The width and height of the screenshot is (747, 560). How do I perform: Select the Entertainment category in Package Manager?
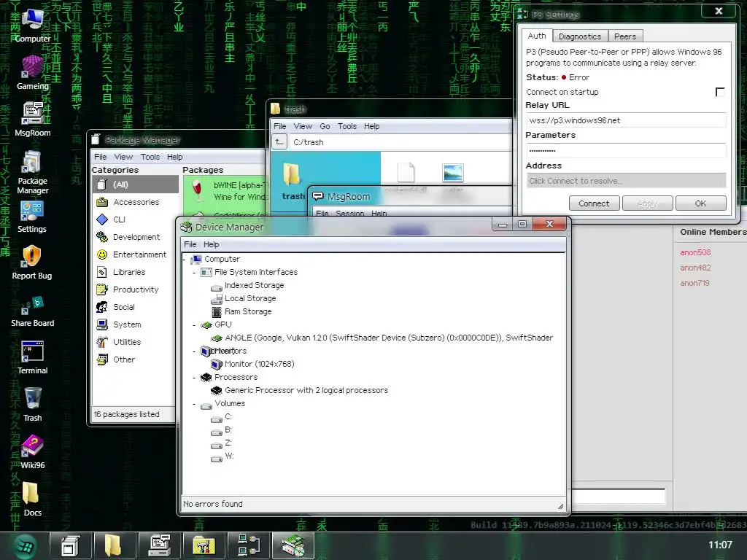(135, 254)
